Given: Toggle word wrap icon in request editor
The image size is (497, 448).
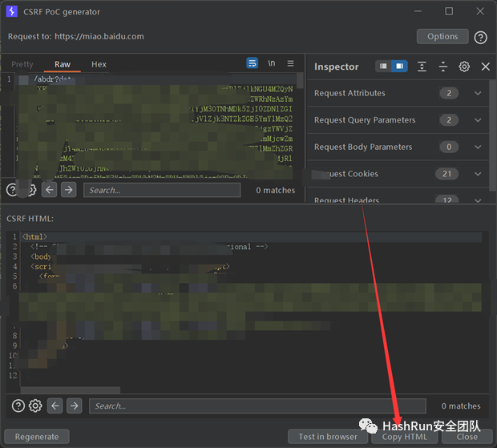Looking at the screenshot, I should (253, 63).
